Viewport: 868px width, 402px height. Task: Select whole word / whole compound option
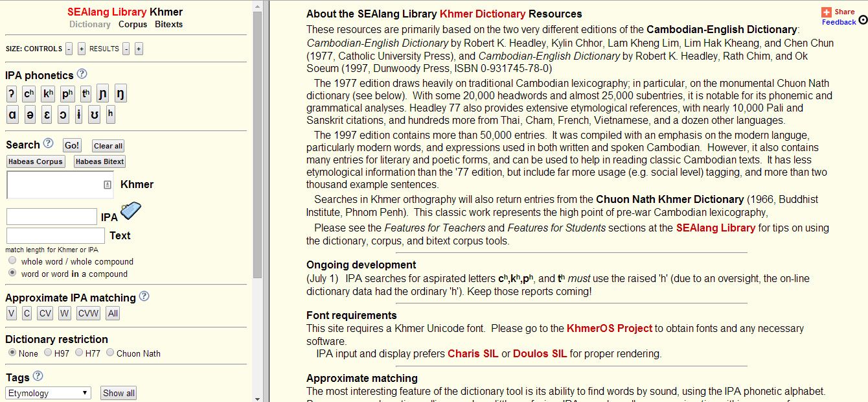(12, 261)
